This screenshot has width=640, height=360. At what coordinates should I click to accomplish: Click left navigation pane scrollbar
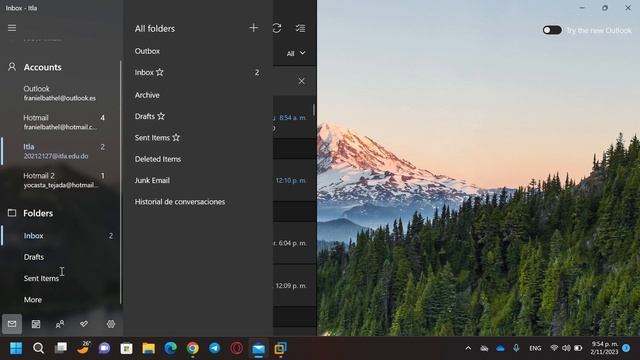(121, 182)
